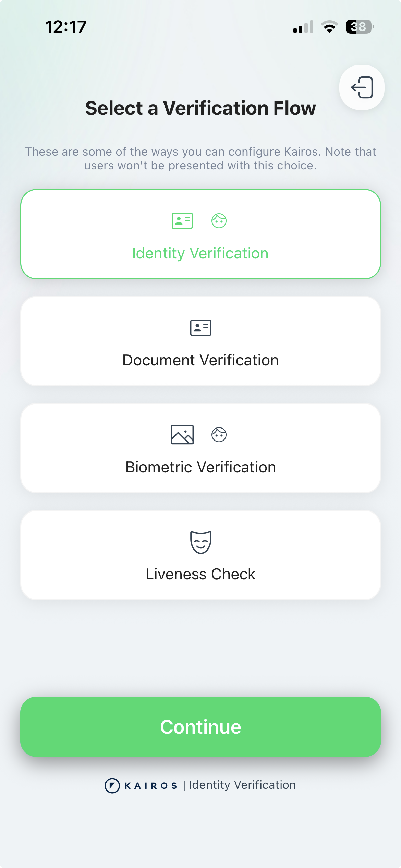Click the mask icon above Liveness Check
Image resolution: width=401 pixels, height=868 pixels.
click(x=201, y=542)
